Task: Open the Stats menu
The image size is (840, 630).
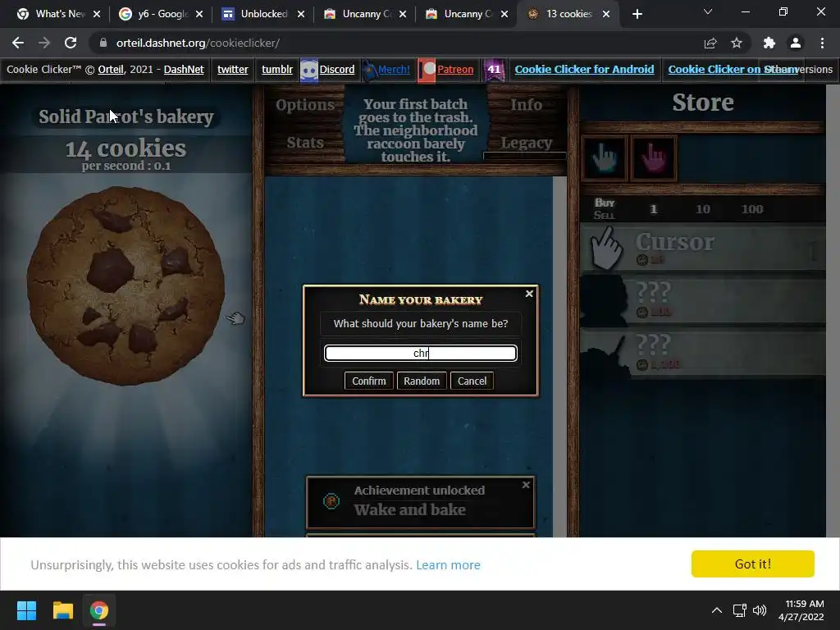Action: tap(305, 143)
